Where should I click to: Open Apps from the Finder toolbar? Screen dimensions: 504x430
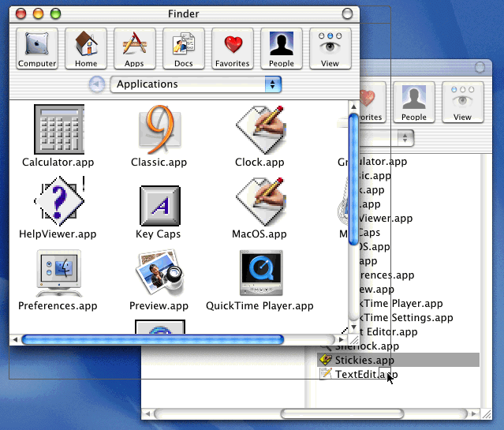[135, 49]
